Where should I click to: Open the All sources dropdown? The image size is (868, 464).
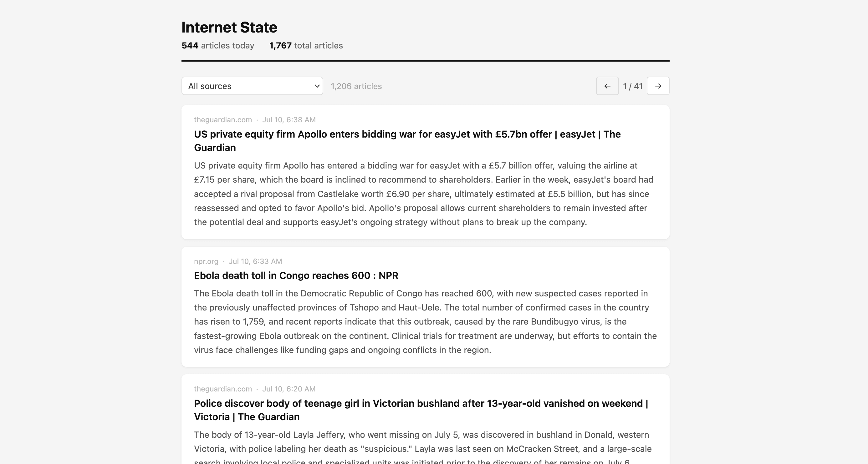pyautogui.click(x=252, y=86)
